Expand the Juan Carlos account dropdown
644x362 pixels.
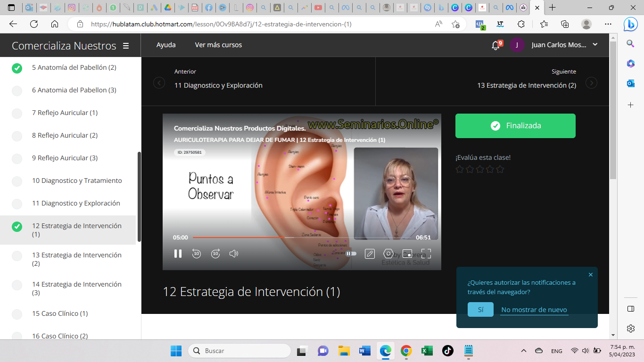[x=595, y=45]
